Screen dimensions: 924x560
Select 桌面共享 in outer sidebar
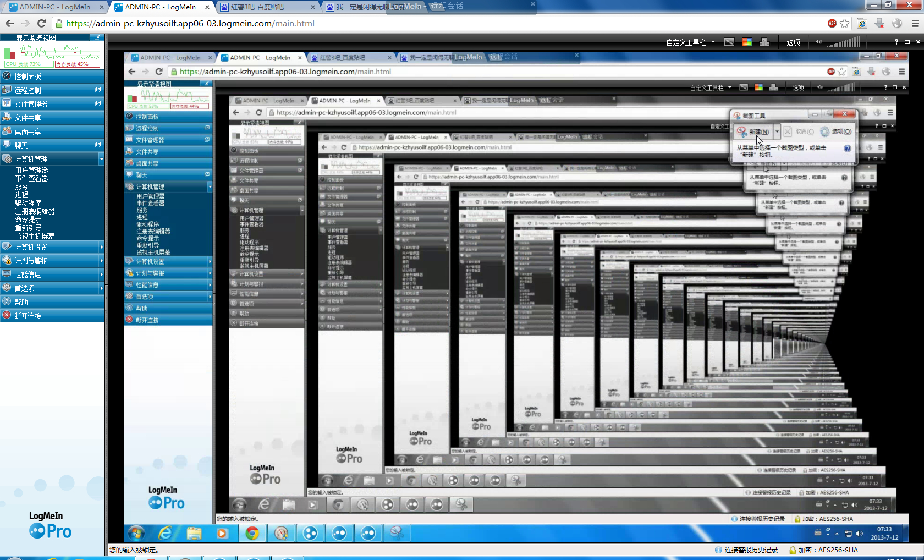click(52, 131)
